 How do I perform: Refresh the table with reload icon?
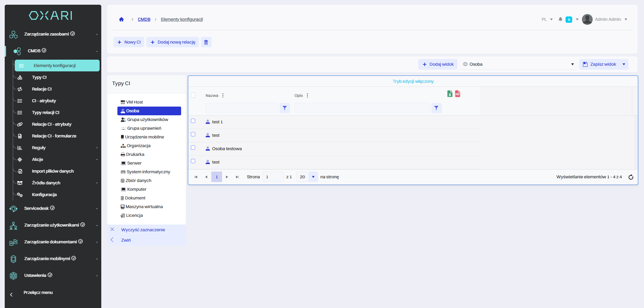631,177
